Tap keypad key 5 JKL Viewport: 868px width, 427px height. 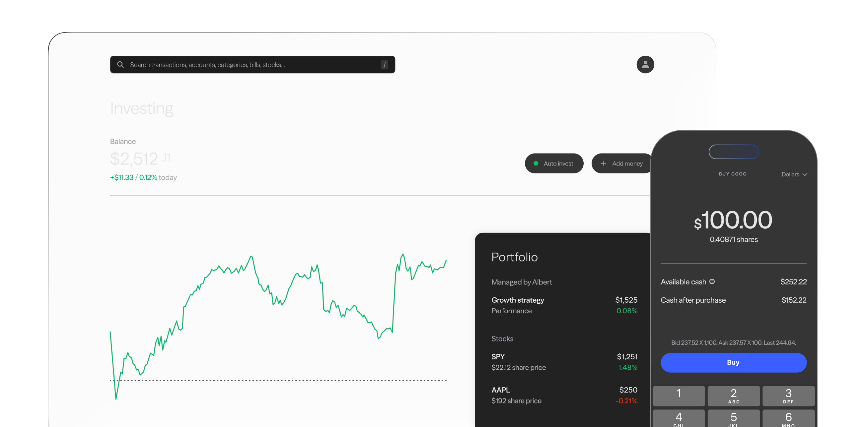tap(733, 418)
